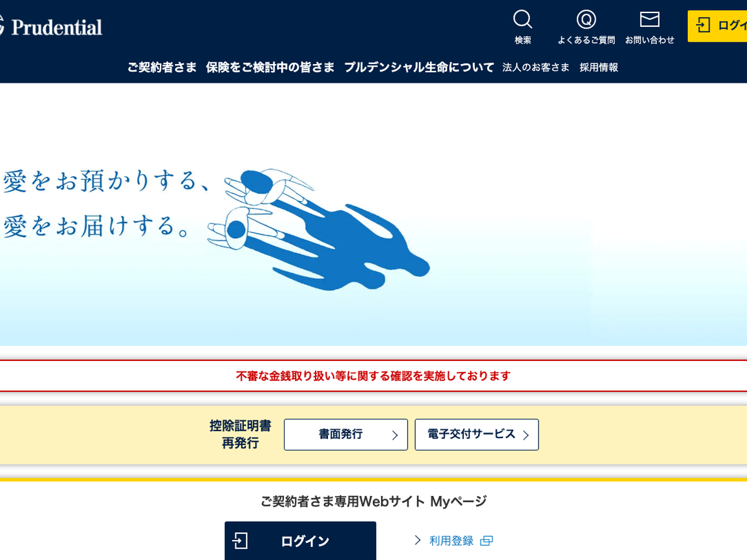Click door icon on navy ログイン button
Image resolution: width=747 pixels, height=560 pixels.
click(x=240, y=540)
